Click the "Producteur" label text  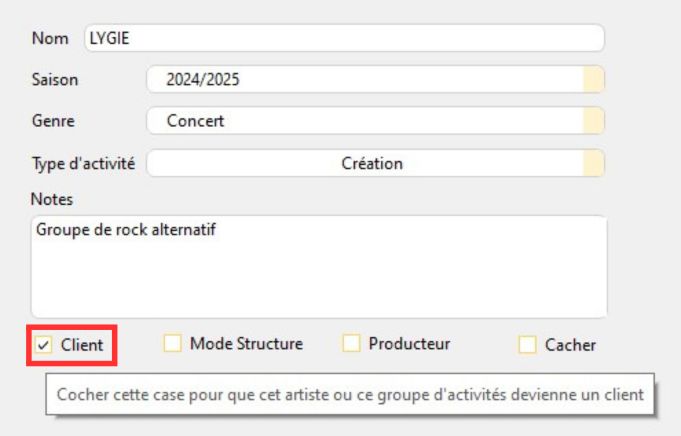[x=409, y=344]
